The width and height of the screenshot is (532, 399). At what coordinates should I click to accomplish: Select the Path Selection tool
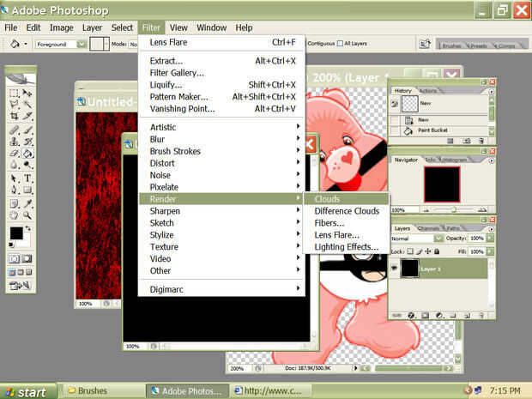point(14,178)
